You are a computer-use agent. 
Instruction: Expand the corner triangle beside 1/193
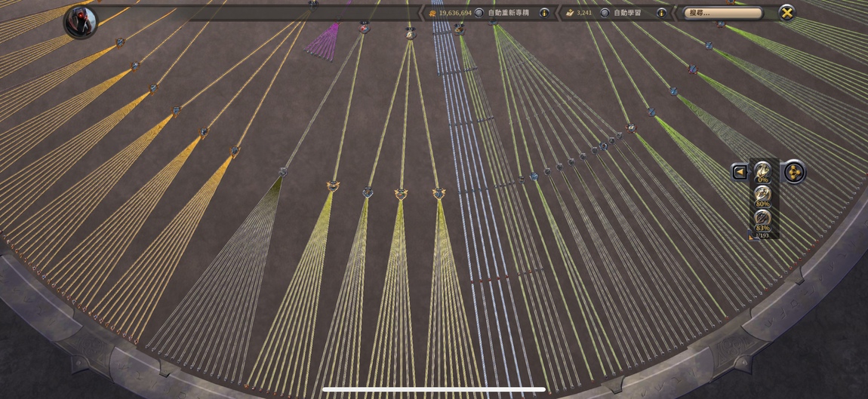(751, 236)
